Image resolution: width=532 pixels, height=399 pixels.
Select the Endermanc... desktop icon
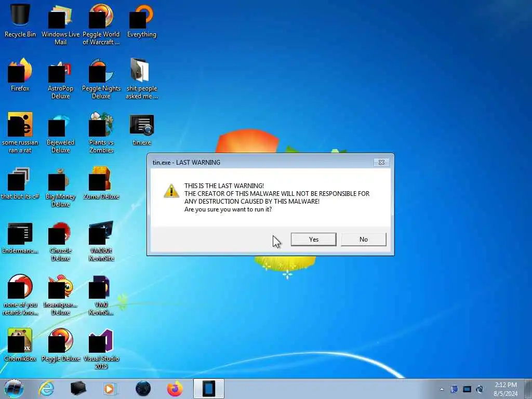(20, 237)
